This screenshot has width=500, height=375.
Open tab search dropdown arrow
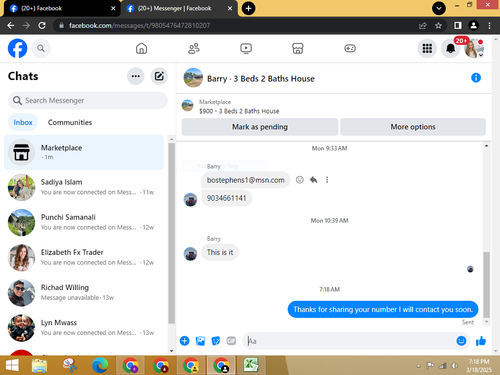(x=439, y=8)
